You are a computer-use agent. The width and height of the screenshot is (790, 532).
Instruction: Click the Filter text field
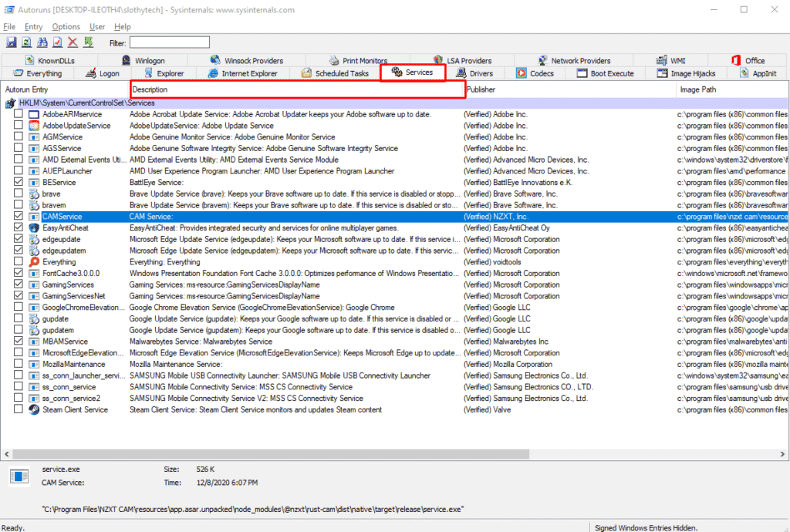click(x=169, y=42)
